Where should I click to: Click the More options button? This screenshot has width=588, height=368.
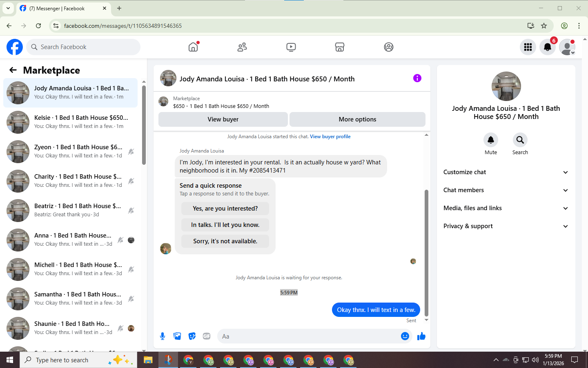click(x=357, y=119)
